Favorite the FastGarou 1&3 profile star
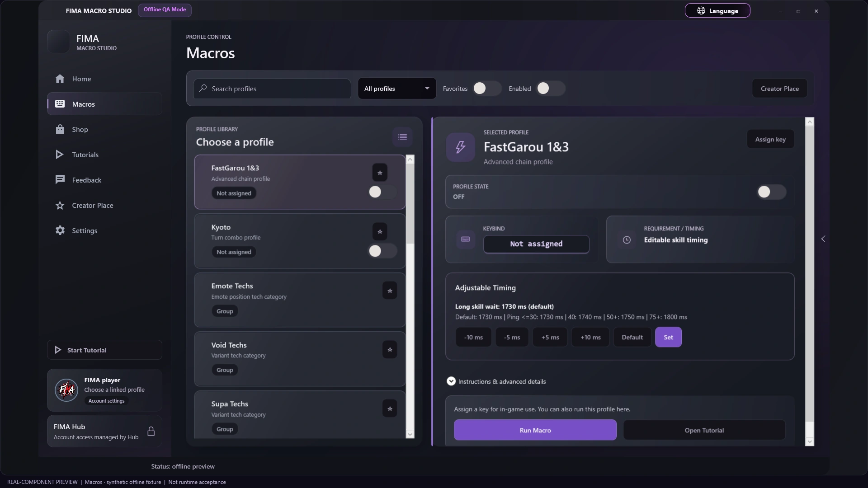This screenshot has height=488, width=868. pos(380,173)
